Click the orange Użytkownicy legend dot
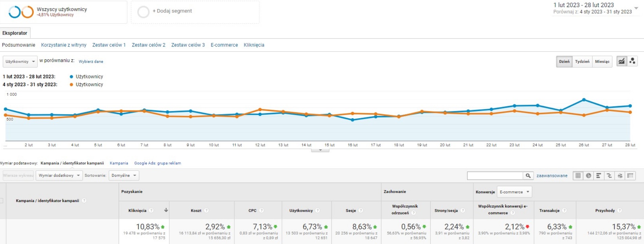Screen dimensions: 644x244 point(71,84)
